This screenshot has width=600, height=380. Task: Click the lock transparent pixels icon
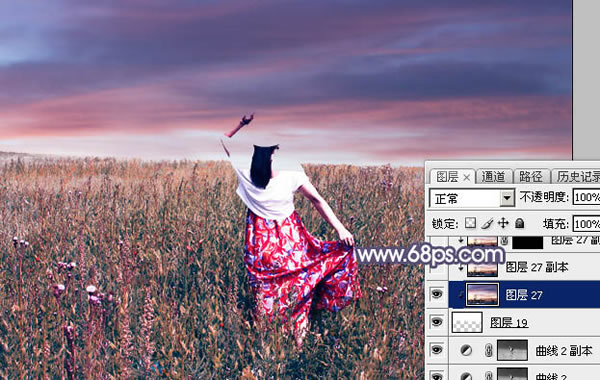click(x=470, y=223)
